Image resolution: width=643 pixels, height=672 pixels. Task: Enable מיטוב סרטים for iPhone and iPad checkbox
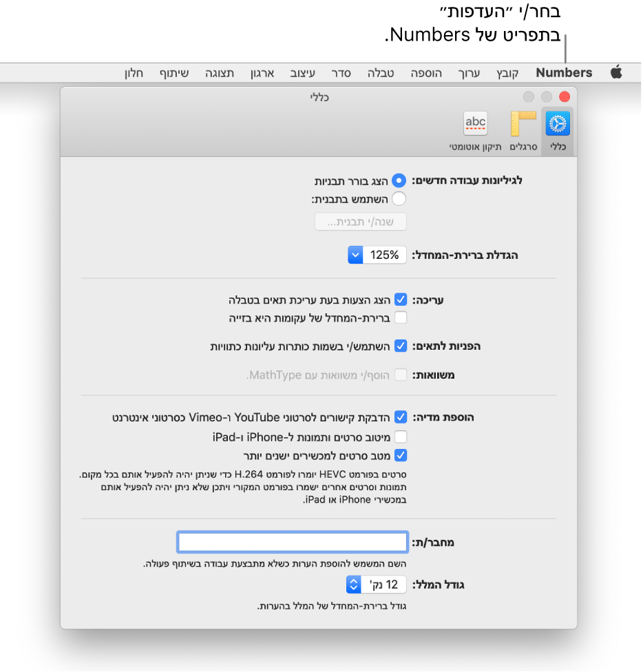pos(401,437)
